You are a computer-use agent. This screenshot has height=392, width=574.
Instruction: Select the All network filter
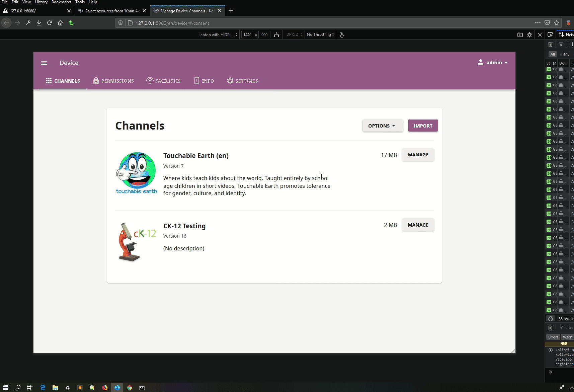tap(553, 54)
